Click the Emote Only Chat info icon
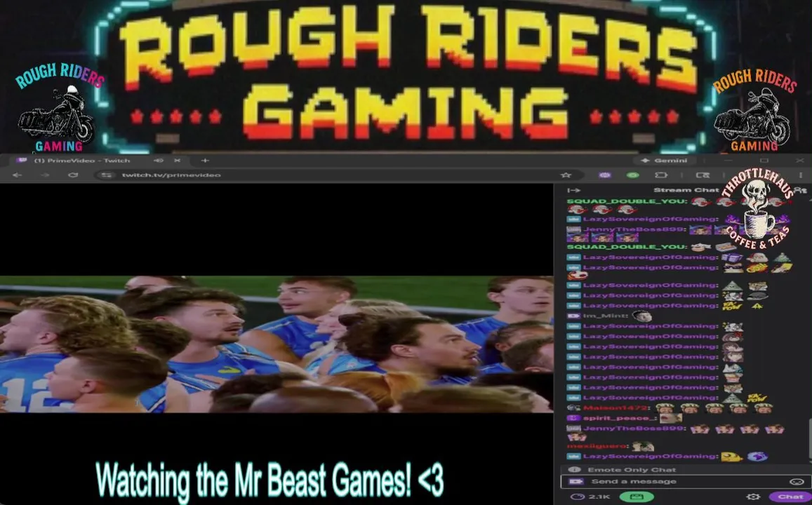The width and height of the screenshot is (812, 505). pyautogui.click(x=574, y=470)
